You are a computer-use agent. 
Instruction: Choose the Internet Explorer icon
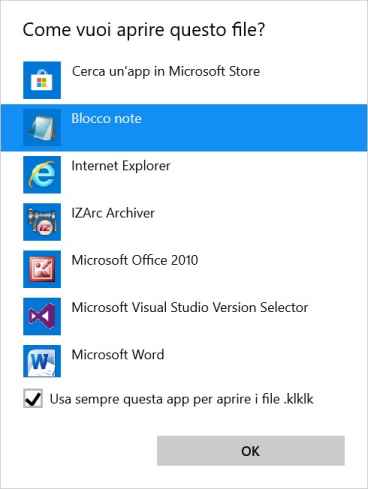click(42, 175)
